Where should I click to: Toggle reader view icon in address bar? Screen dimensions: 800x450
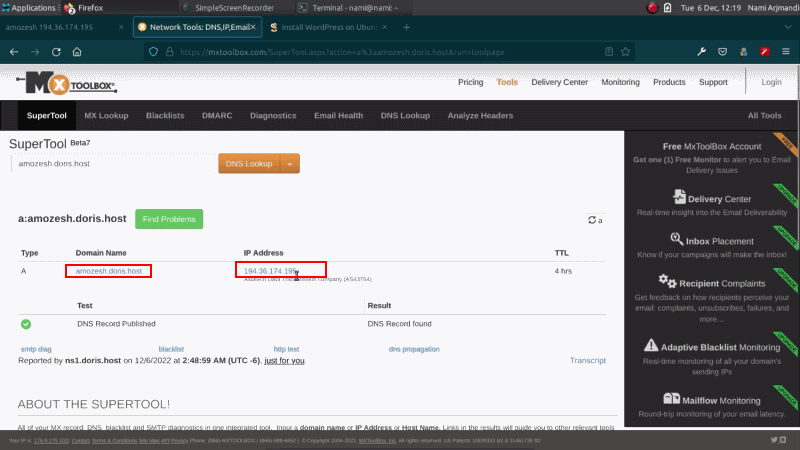609,52
